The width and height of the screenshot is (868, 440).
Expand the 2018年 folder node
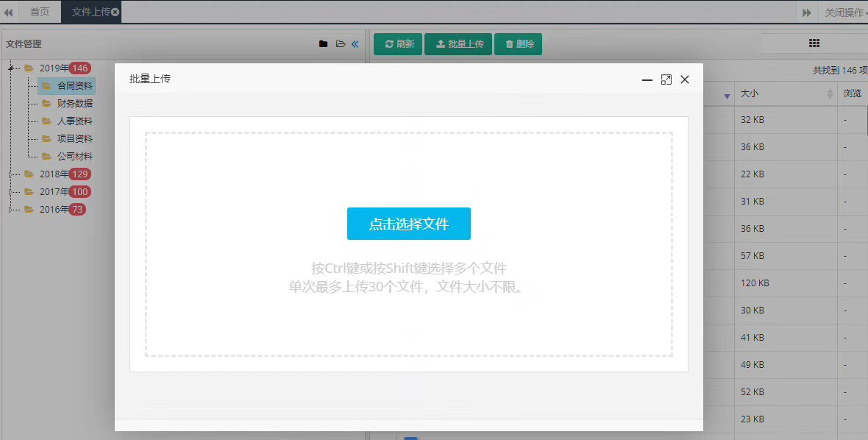tap(10, 174)
